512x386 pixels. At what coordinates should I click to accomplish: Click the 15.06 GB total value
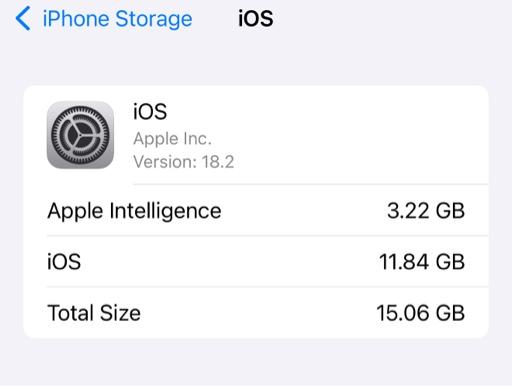(420, 313)
